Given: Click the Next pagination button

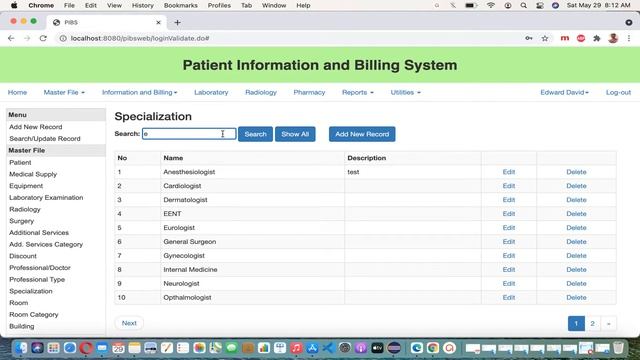Looking at the screenshot, I should pos(129,323).
